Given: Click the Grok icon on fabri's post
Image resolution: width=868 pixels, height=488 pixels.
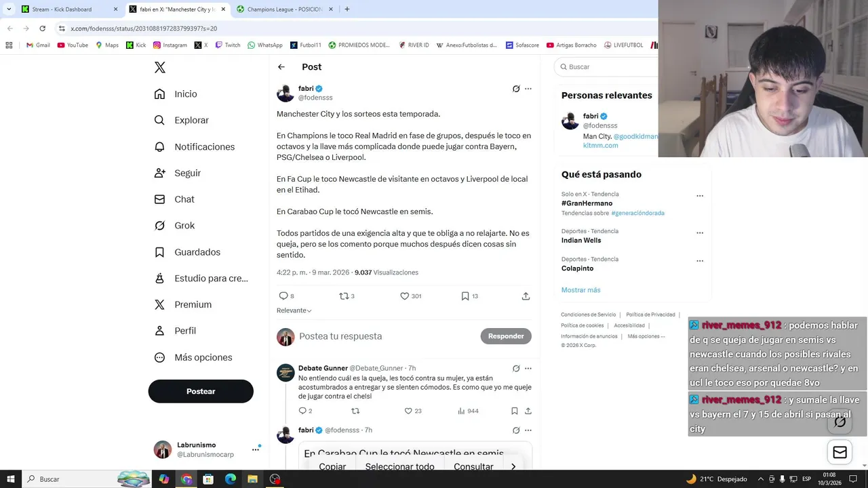Looking at the screenshot, I should point(516,89).
